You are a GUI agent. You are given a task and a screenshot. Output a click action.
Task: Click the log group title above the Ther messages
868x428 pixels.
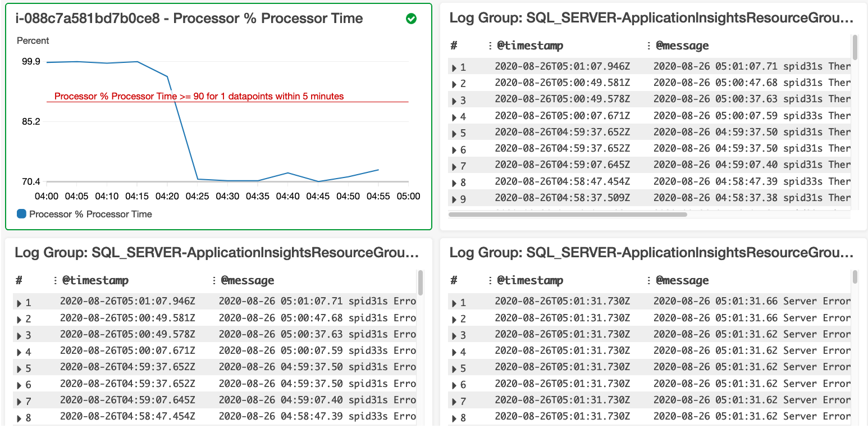coord(651,19)
